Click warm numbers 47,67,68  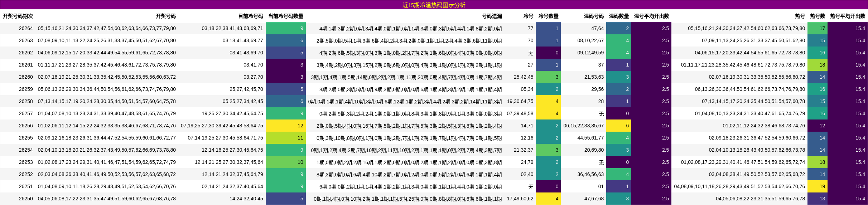tap(594, 199)
